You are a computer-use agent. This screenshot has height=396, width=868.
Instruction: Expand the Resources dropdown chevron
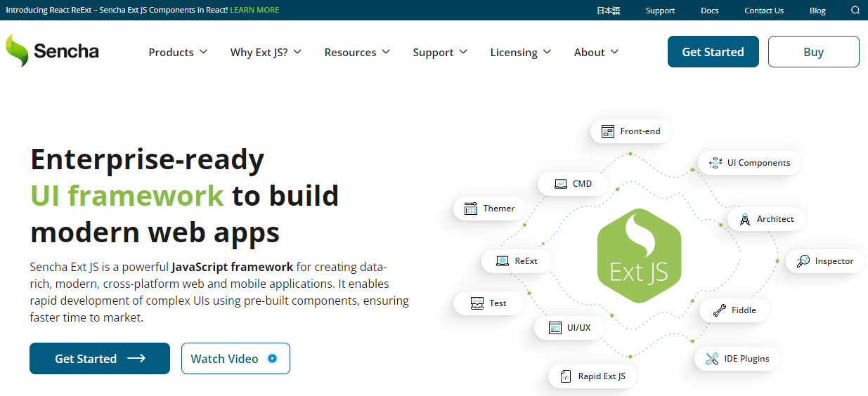[386, 52]
